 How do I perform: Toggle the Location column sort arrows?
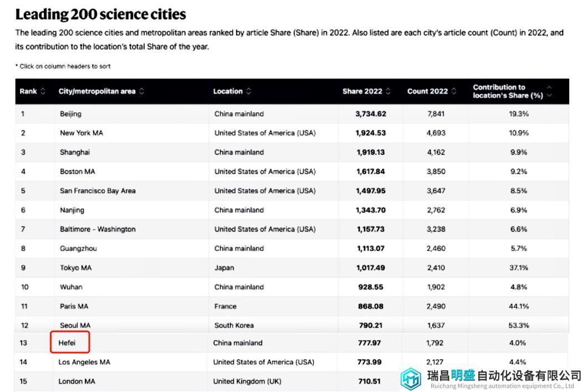pyautogui.click(x=248, y=91)
